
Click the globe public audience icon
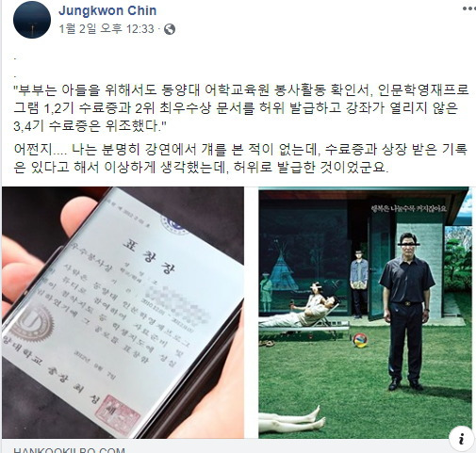[170, 29]
